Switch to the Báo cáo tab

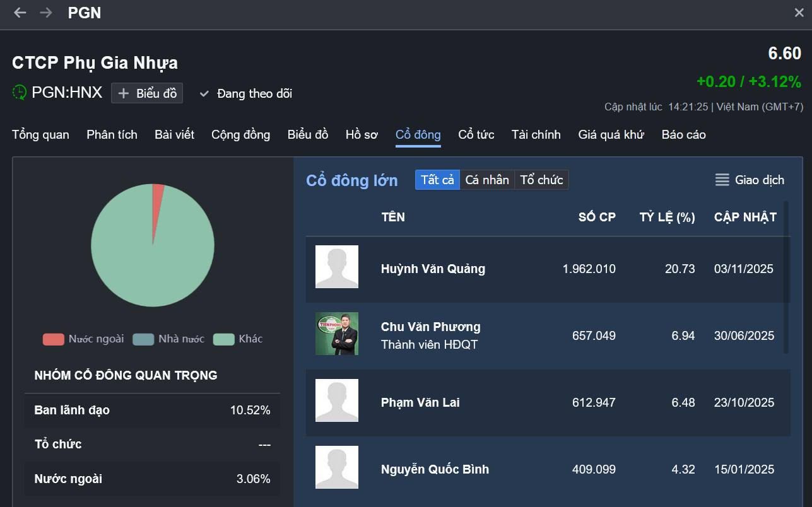683,134
